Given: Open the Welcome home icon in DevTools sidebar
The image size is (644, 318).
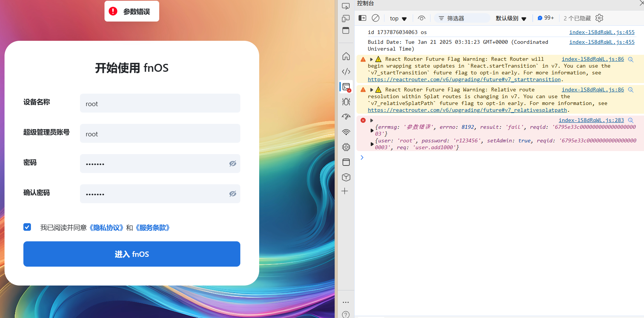Looking at the screenshot, I should (346, 56).
